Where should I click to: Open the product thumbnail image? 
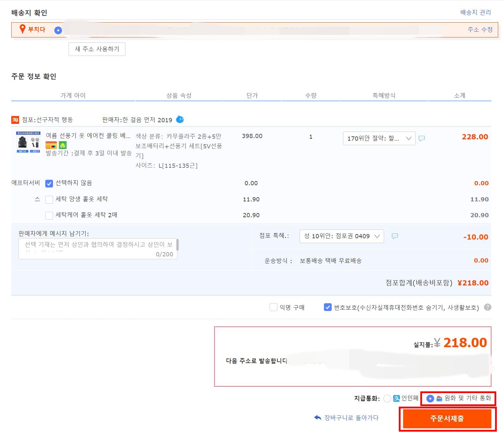pyautogui.click(x=28, y=142)
